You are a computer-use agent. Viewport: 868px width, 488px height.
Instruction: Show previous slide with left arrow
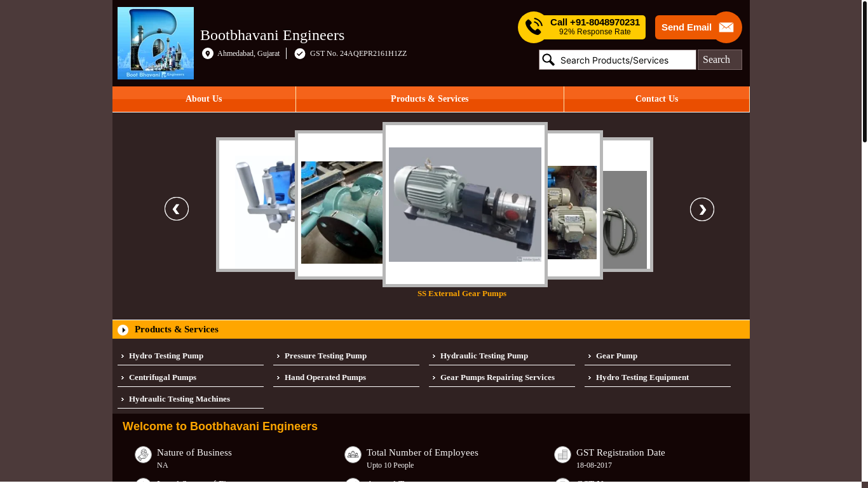pyautogui.click(x=177, y=208)
